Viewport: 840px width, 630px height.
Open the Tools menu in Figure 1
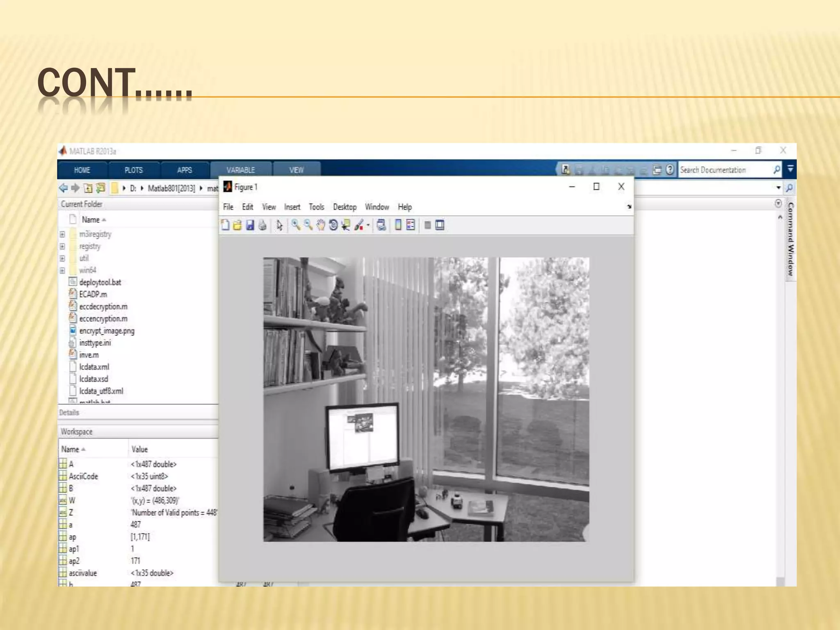pos(316,207)
